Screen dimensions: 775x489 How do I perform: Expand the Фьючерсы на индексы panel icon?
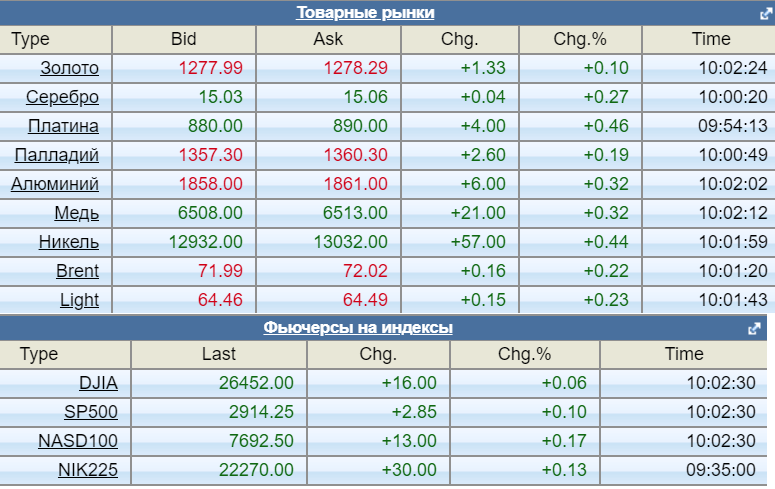click(755, 328)
